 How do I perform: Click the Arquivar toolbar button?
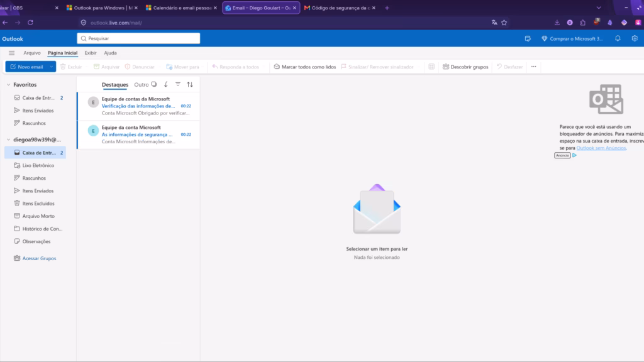point(106,67)
